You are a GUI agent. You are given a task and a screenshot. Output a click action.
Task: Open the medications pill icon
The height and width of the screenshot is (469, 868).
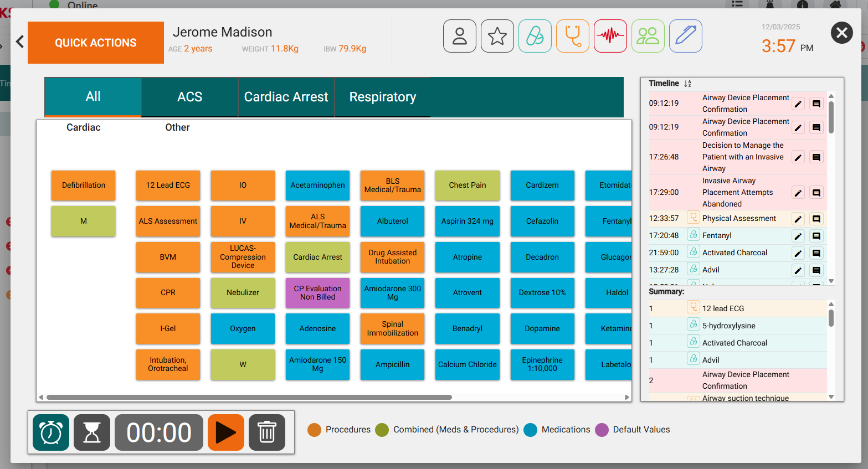(x=535, y=35)
